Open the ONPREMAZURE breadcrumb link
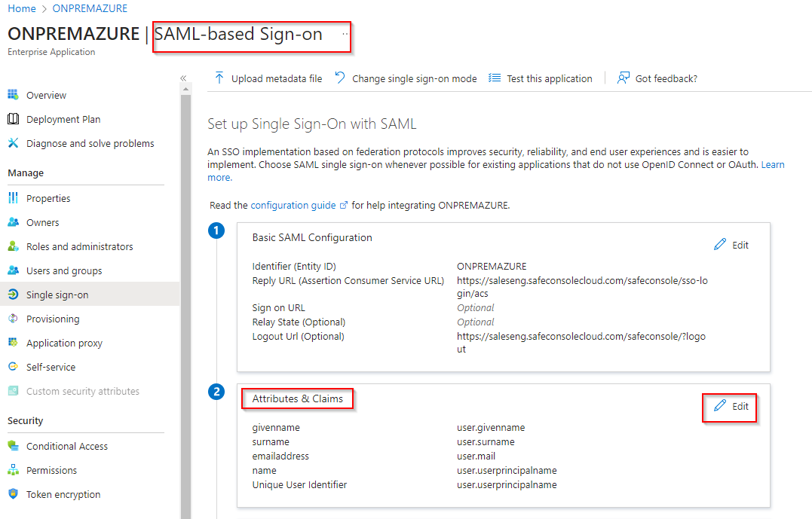This screenshot has width=812, height=519. click(90, 8)
